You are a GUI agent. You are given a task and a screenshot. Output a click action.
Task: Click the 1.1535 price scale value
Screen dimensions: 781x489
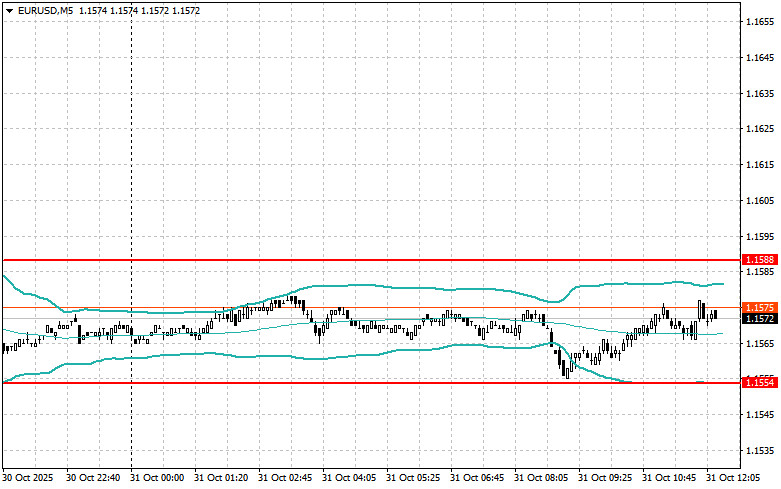760,451
